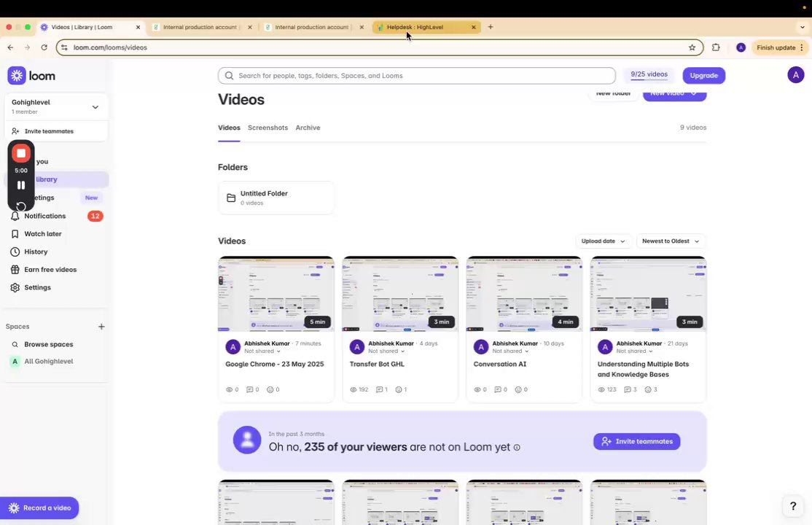Viewport: 812px width, 525px height.
Task: Open the Google Chrome - 23 May 2025 thumbnail
Action: pos(276,294)
